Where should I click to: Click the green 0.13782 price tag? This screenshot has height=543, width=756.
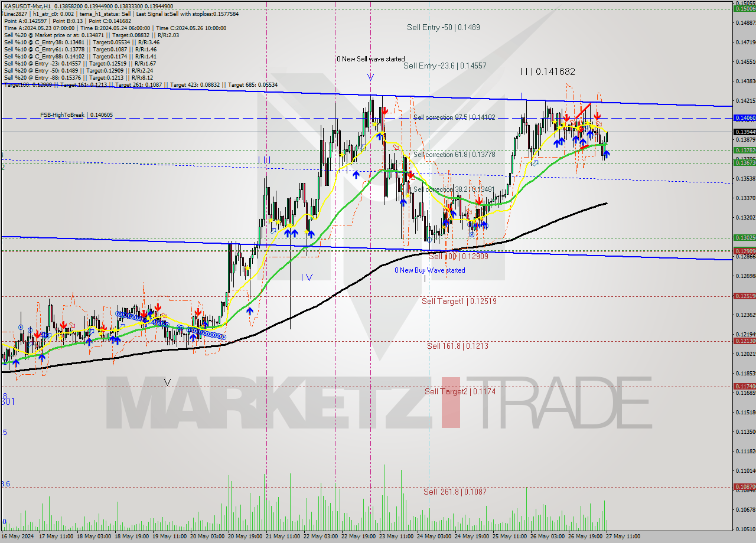(x=744, y=151)
